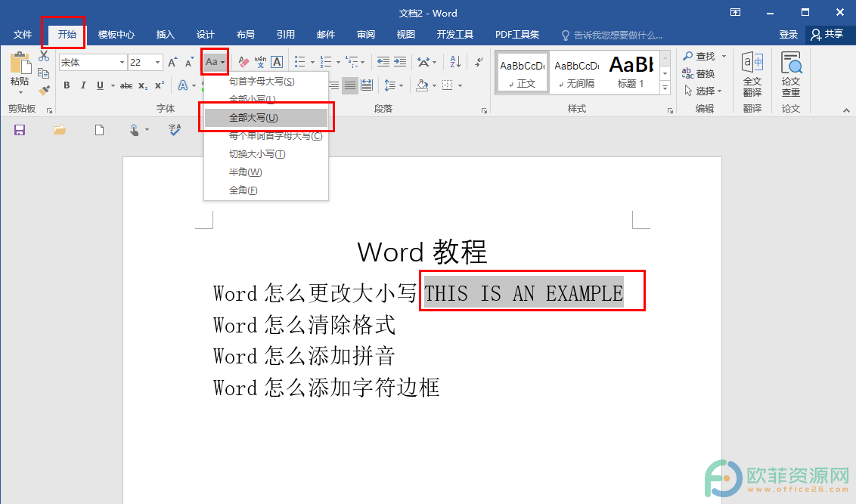Open the File (文件) tab
The width and height of the screenshot is (856, 504).
pos(23,34)
